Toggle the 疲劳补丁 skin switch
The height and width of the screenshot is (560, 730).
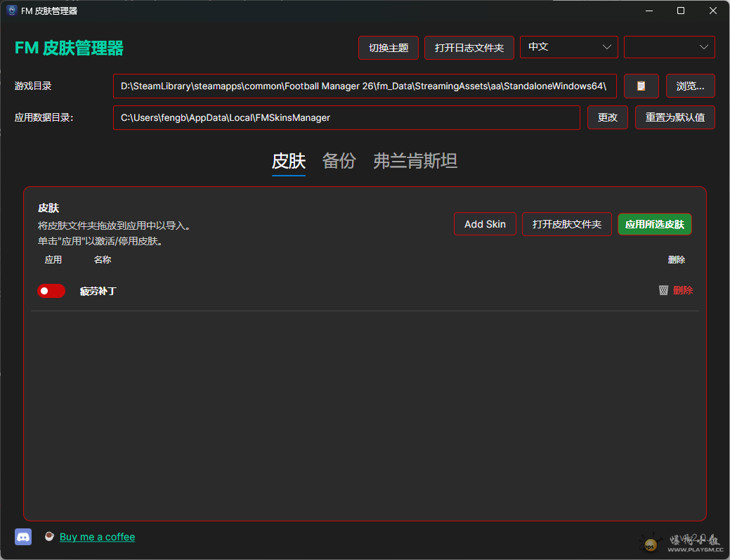tap(51, 291)
